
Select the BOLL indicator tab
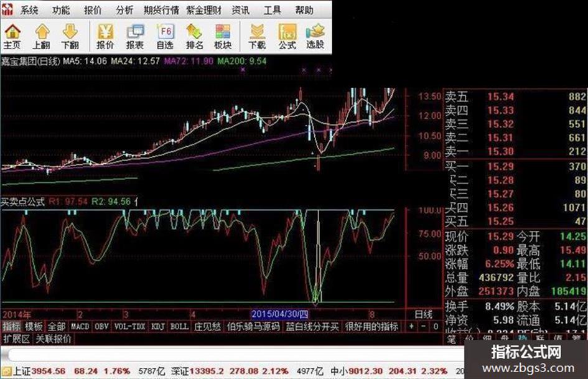click(179, 327)
